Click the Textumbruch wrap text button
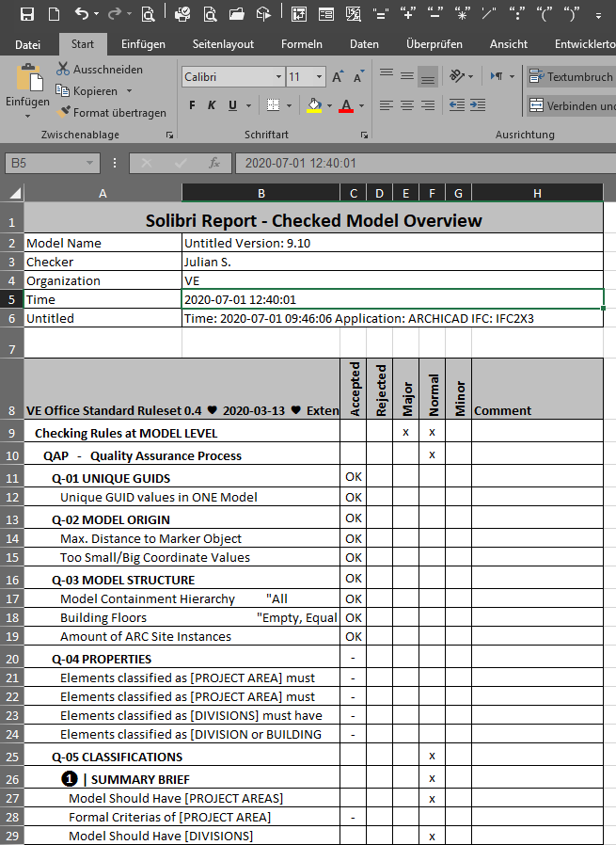The width and height of the screenshot is (616, 845). pyautogui.click(x=571, y=77)
